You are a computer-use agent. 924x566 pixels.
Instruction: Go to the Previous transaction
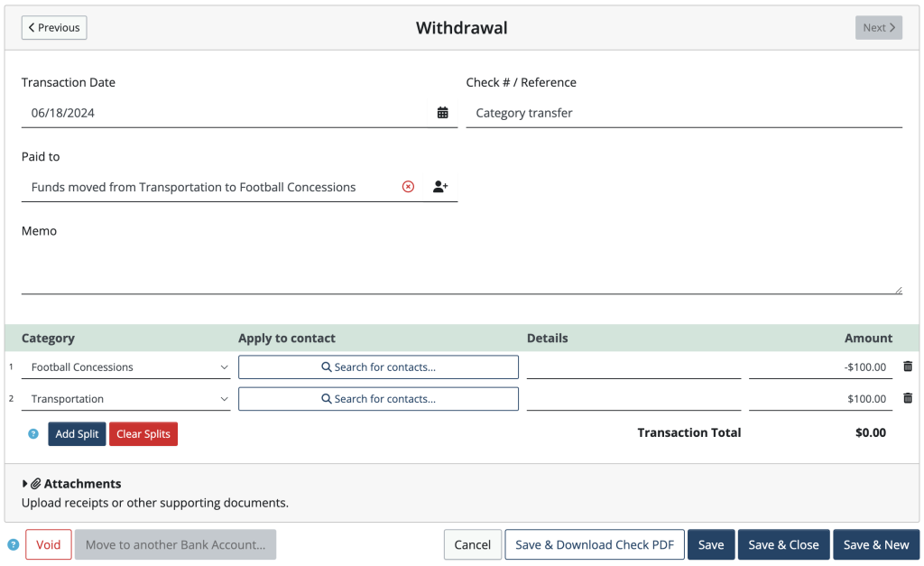54,28
